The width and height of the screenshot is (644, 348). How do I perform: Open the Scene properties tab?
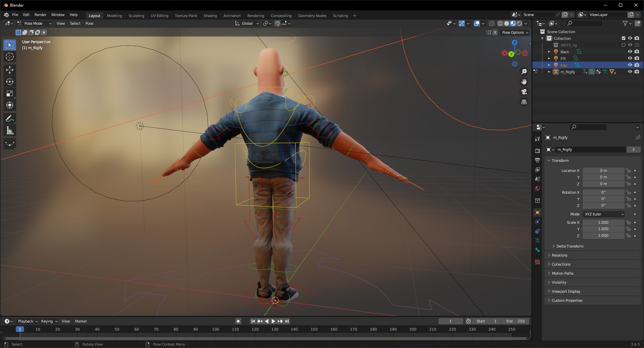[x=537, y=179]
